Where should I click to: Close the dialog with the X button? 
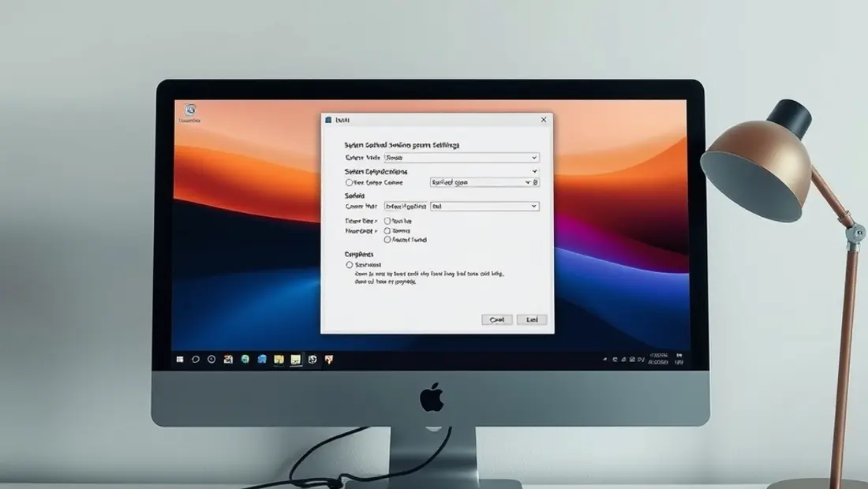(x=544, y=119)
